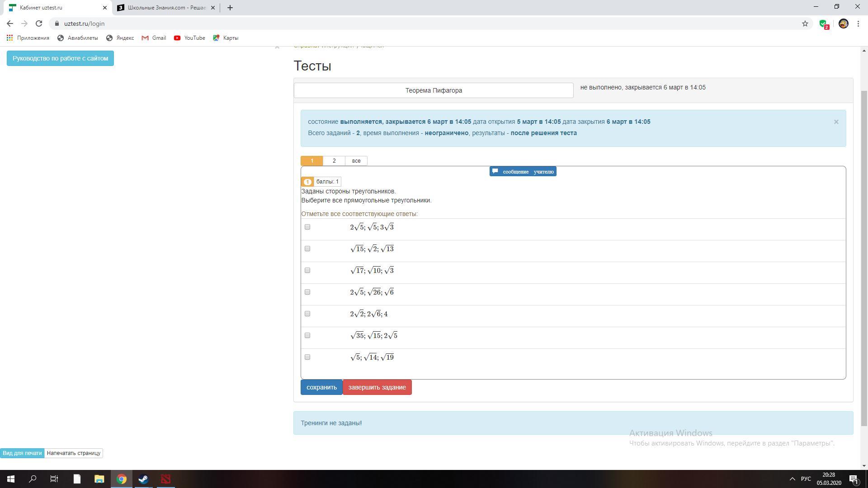868x488 pixels.
Task: Open the Steam taskbar icon
Action: tap(143, 479)
